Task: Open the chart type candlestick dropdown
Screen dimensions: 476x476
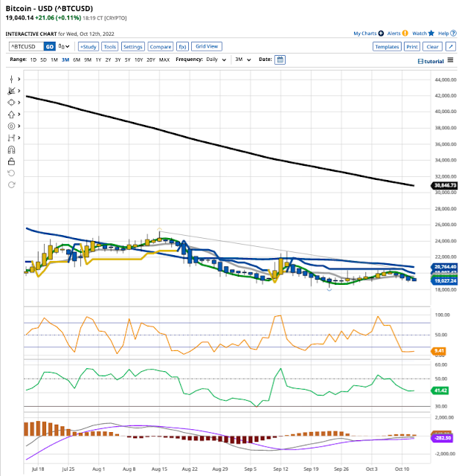Action: pyautogui.click(x=64, y=47)
